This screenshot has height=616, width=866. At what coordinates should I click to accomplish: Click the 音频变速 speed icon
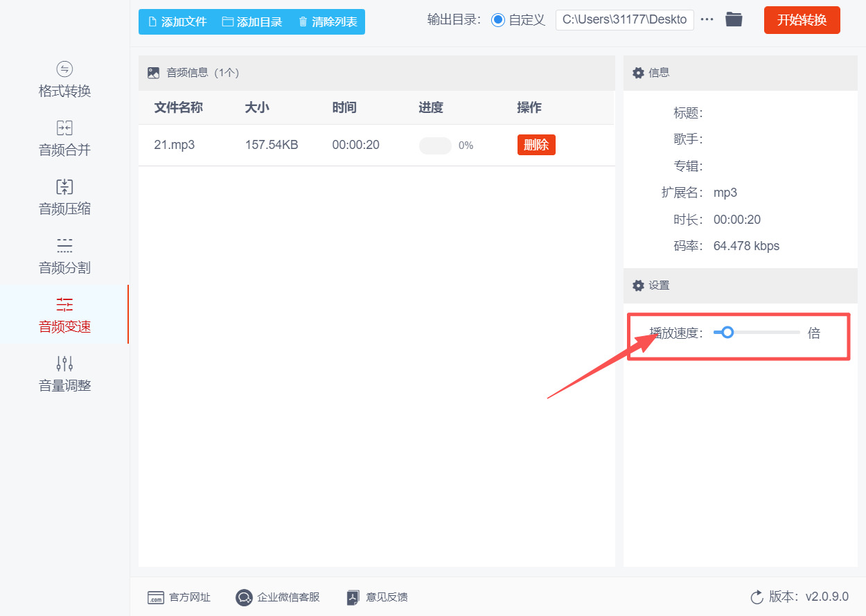[x=64, y=304]
